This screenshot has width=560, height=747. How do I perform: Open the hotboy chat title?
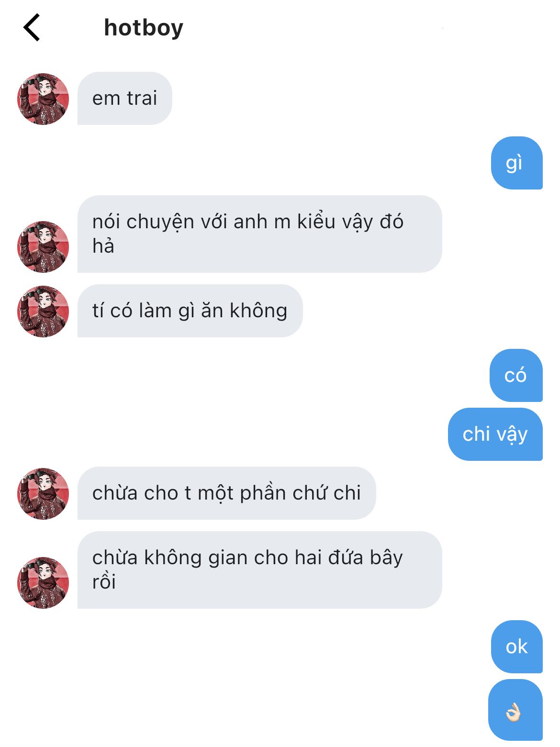tap(144, 28)
